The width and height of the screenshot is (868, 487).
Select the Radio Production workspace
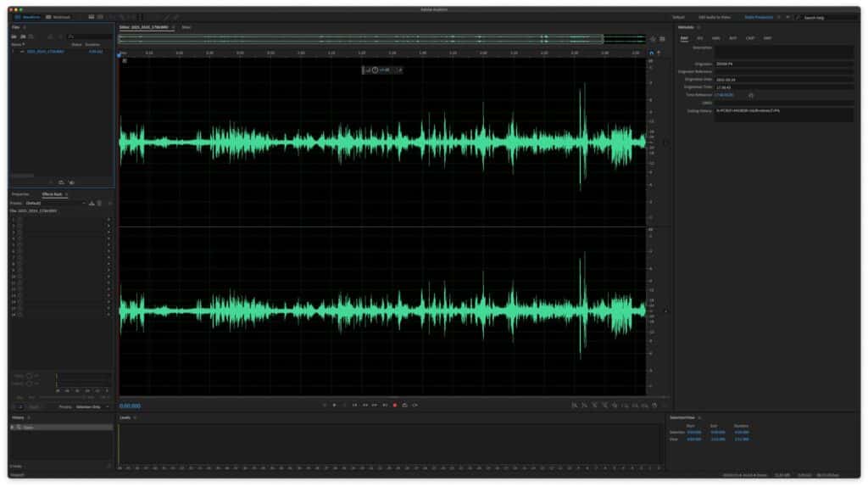(x=759, y=17)
